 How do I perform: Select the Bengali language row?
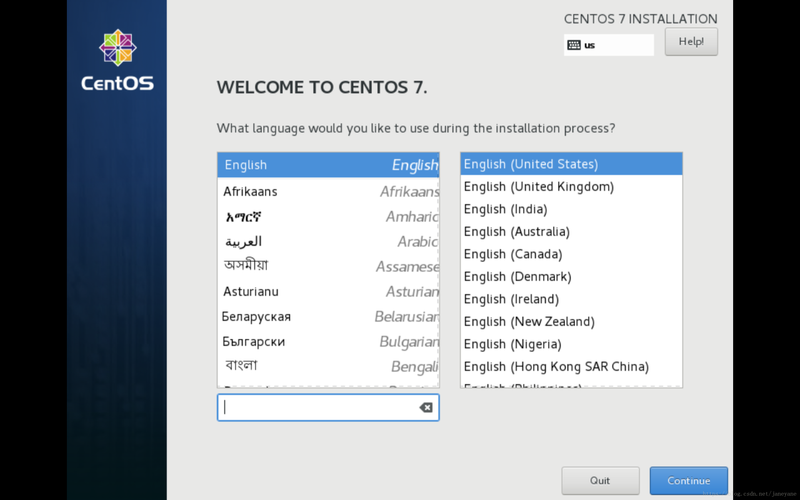coord(328,366)
